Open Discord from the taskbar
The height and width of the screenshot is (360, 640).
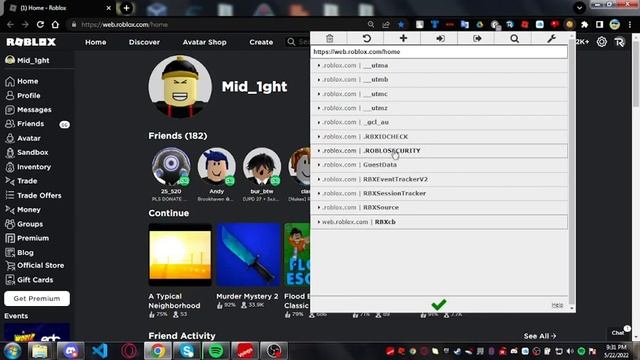[x=70, y=351]
